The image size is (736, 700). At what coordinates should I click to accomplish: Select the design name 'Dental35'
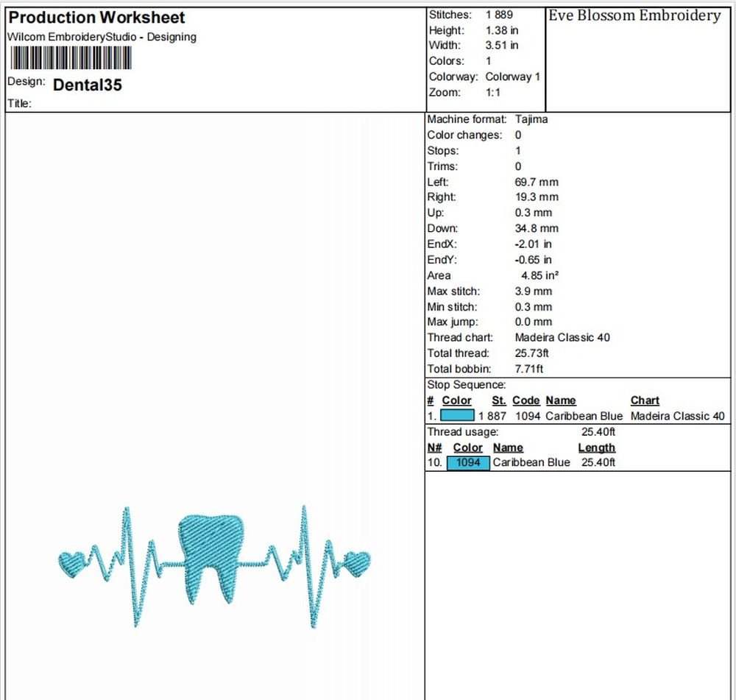point(88,85)
